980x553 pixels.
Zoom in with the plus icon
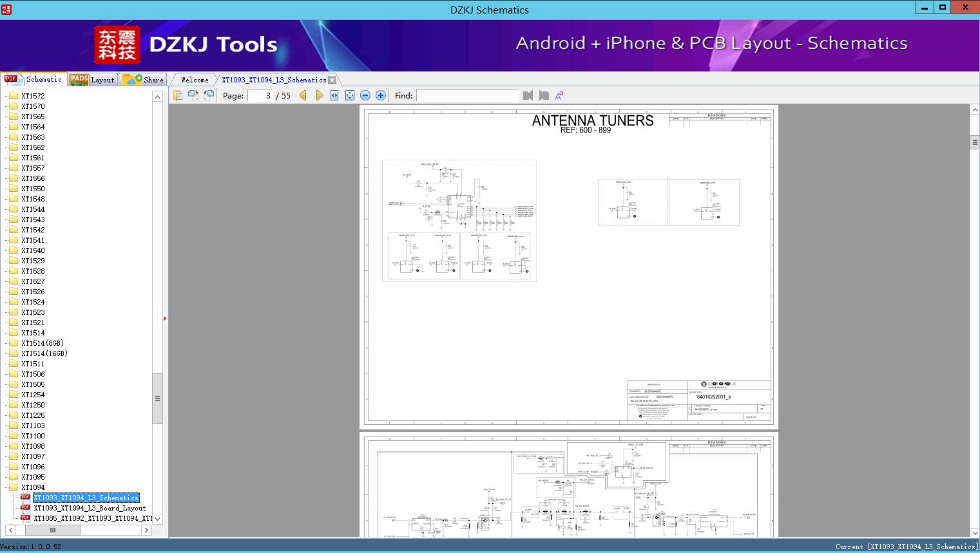point(381,95)
